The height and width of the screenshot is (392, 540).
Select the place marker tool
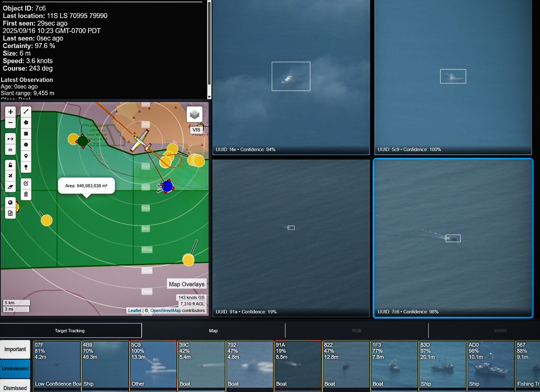tap(26, 156)
